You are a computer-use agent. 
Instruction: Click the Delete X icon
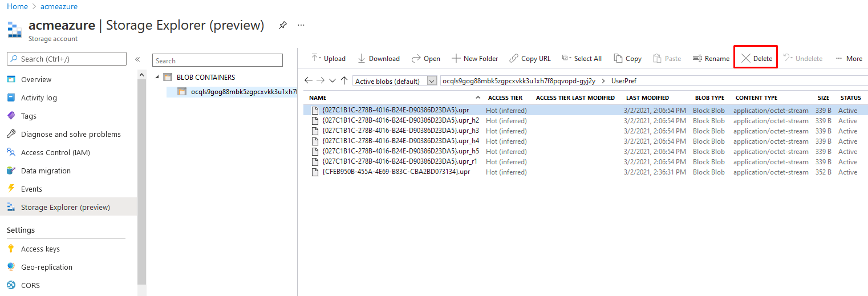click(745, 58)
